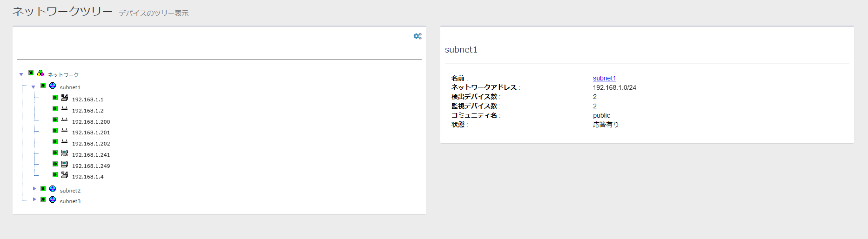Expand the subnet2 tree node
The image size is (868, 239).
click(x=34, y=189)
